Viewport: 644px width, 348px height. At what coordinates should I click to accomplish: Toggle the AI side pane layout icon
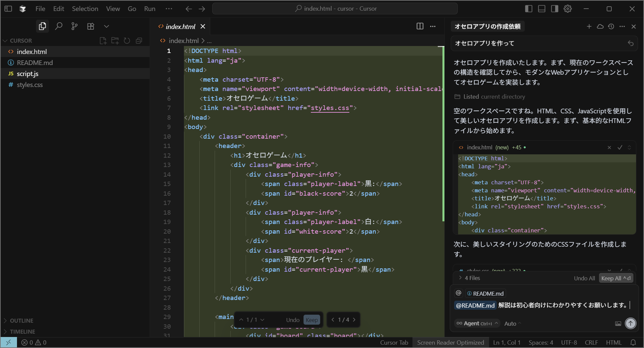click(555, 9)
